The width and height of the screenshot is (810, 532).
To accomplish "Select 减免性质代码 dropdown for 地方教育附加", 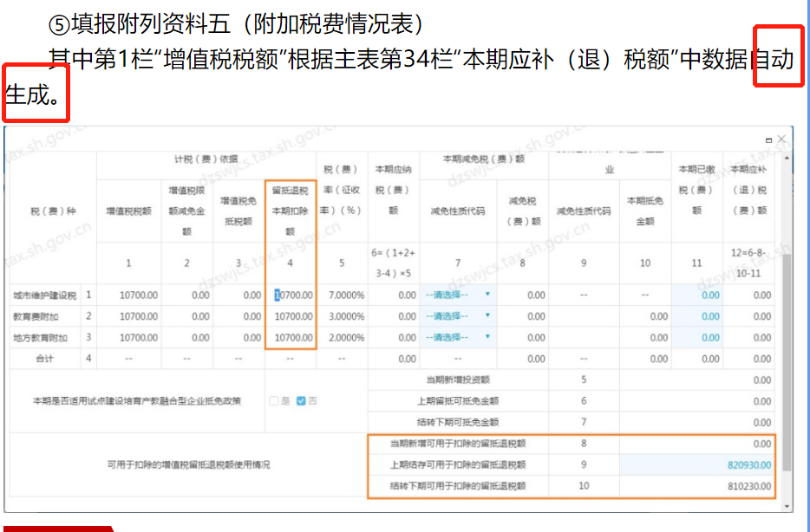I will coord(458,337).
